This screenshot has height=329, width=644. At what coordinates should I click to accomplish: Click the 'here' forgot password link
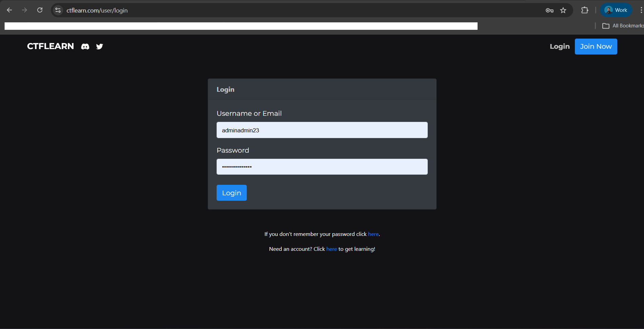373,234
